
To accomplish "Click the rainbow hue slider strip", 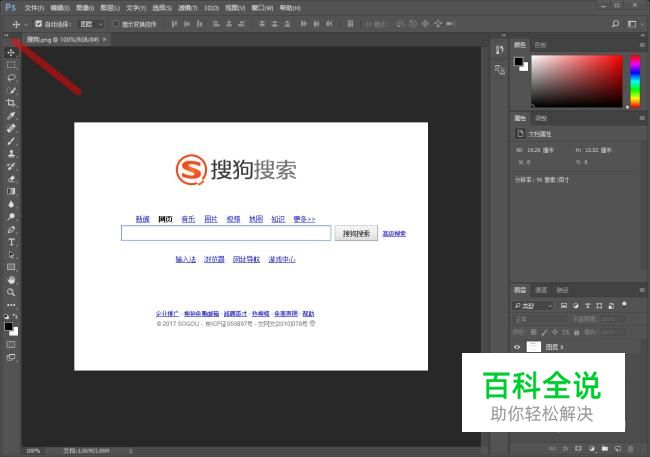I will (x=635, y=81).
